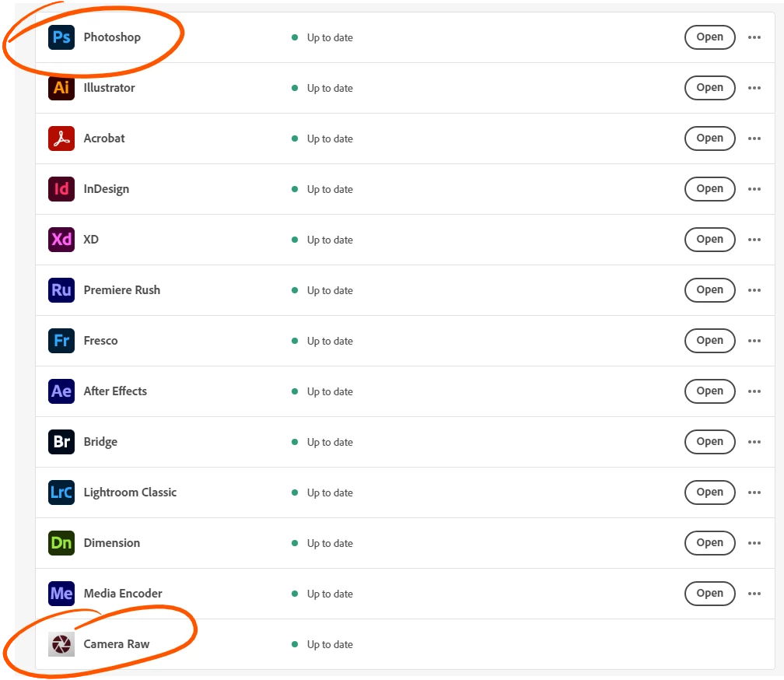Show more options for Lightroom Classic
Screen dimensions: 784x680
(754, 492)
